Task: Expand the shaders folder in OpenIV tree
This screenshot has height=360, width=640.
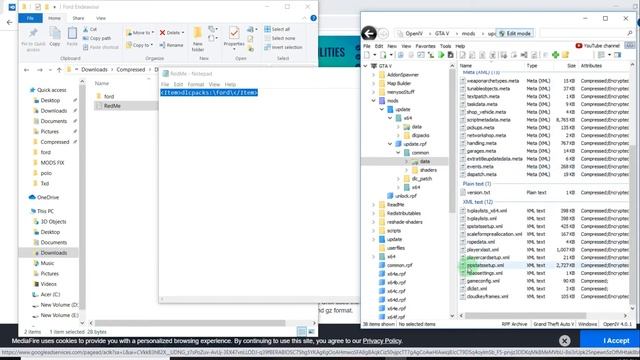Action: (x=407, y=170)
